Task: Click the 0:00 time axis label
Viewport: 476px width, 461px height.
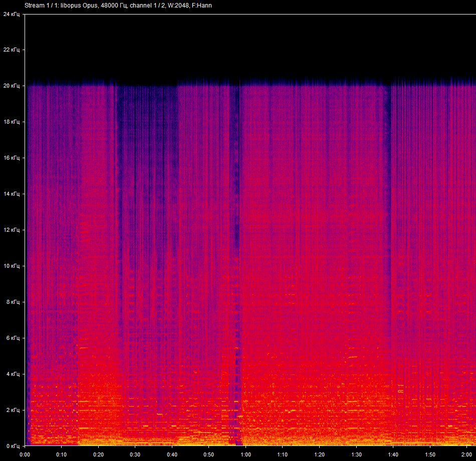Action: click(x=25, y=454)
